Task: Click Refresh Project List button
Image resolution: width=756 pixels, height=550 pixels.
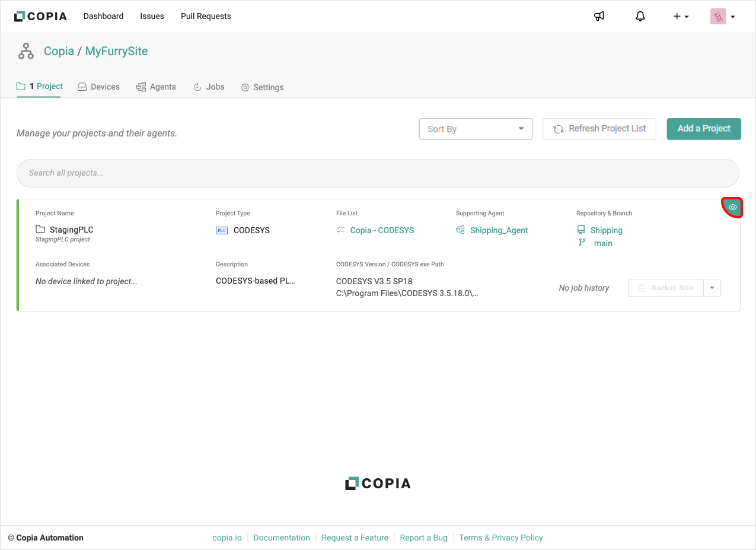Action: (x=599, y=129)
